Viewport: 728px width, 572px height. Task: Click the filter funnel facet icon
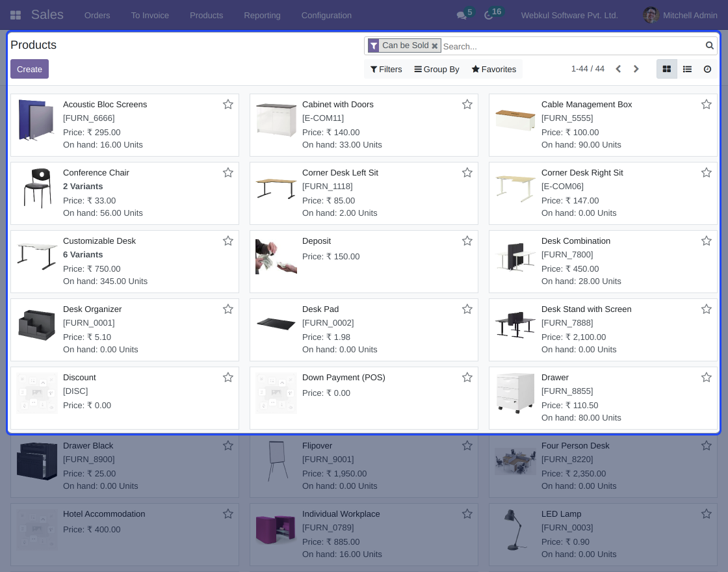coord(374,45)
